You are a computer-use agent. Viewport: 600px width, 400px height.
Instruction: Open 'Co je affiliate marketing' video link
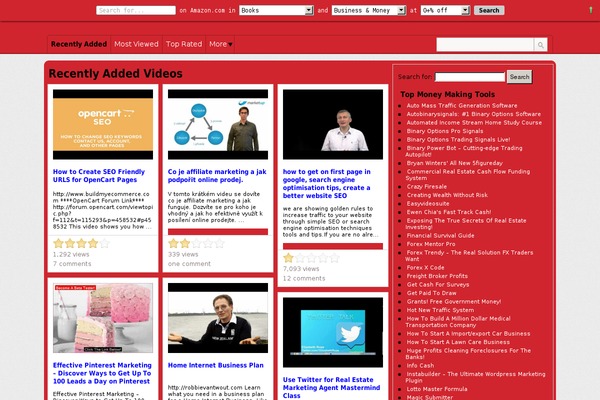click(x=217, y=176)
